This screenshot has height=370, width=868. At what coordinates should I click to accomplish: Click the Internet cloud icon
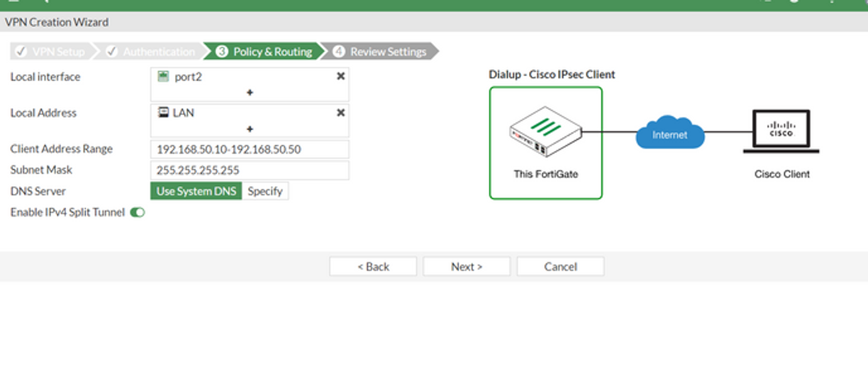[x=669, y=133]
